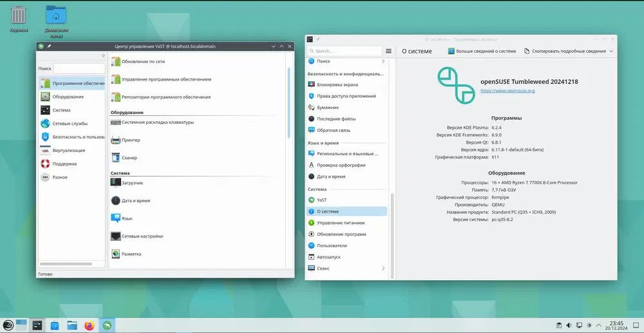Open Проверка орфографии settings
The height and width of the screenshot is (333, 644).
coord(346,165)
